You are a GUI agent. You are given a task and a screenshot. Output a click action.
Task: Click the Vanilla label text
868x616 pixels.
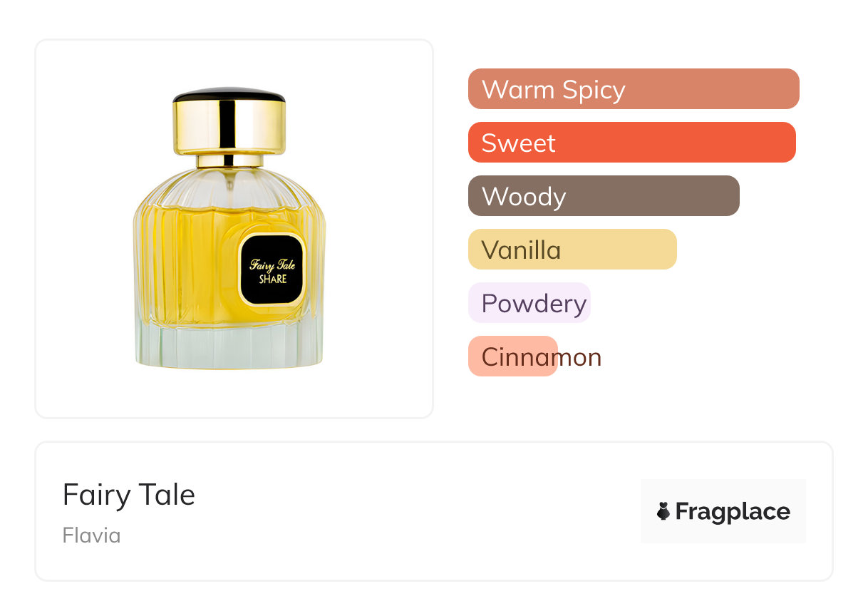click(521, 250)
